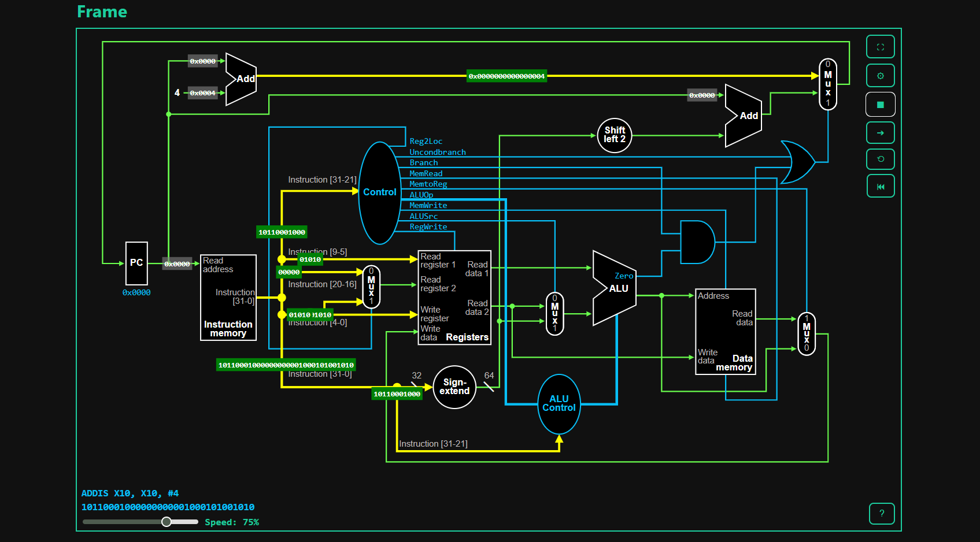Select the memory-to-register mux

[x=807, y=333]
